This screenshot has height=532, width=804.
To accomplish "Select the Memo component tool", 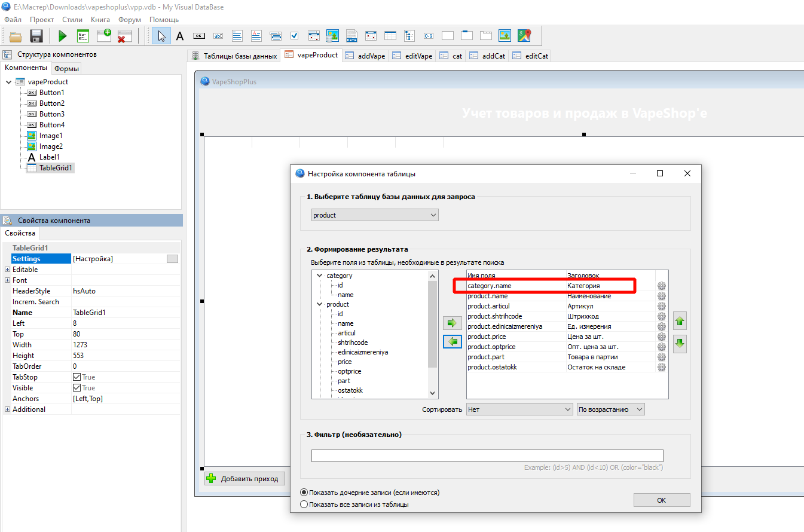I will tap(237, 36).
